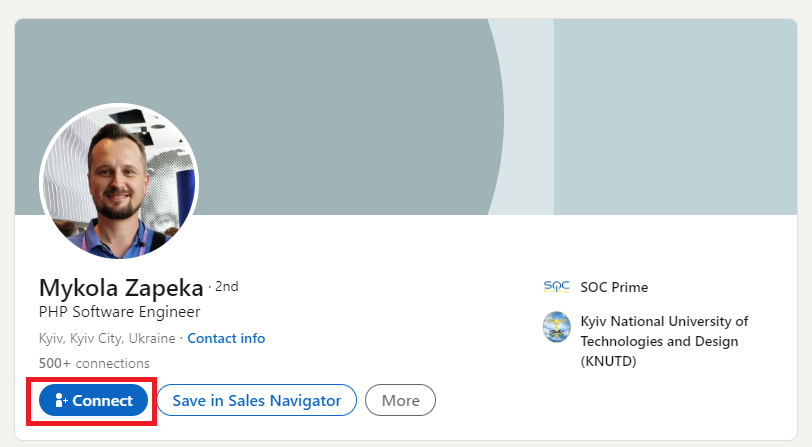The image size is (812, 447).
Task: Open the SOC Prime company link text
Action: pyautogui.click(x=614, y=287)
